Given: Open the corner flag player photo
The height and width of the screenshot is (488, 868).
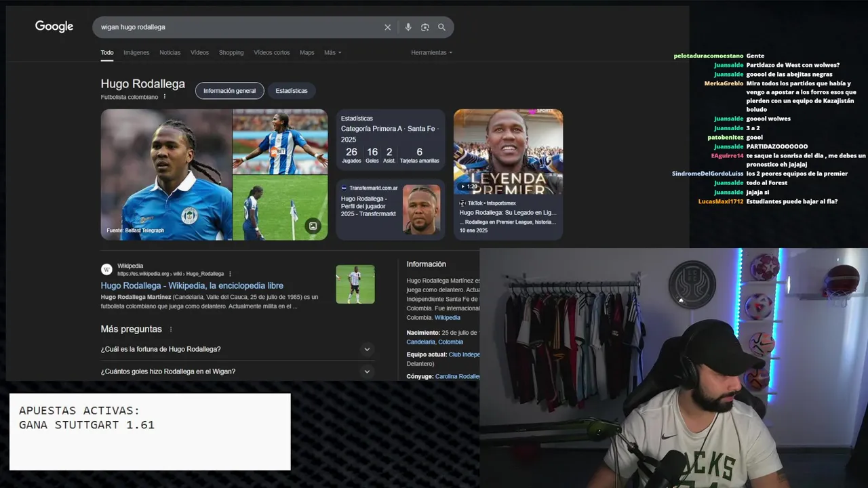Looking at the screenshot, I should click(x=280, y=208).
